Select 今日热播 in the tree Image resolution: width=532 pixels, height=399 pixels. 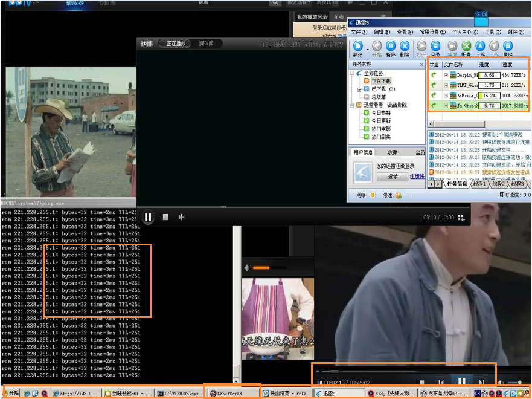click(x=380, y=113)
